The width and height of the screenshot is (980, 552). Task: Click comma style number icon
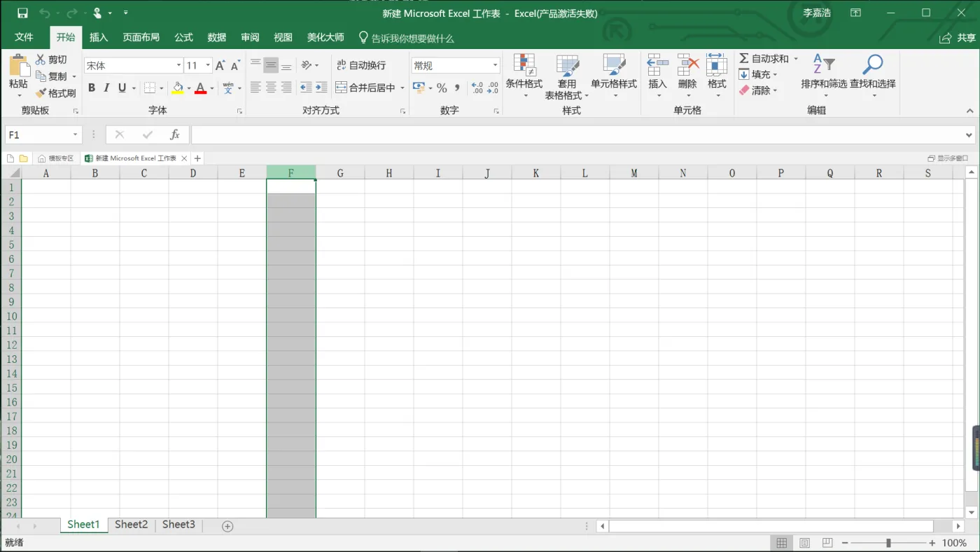pyautogui.click(x=457, y=88)
